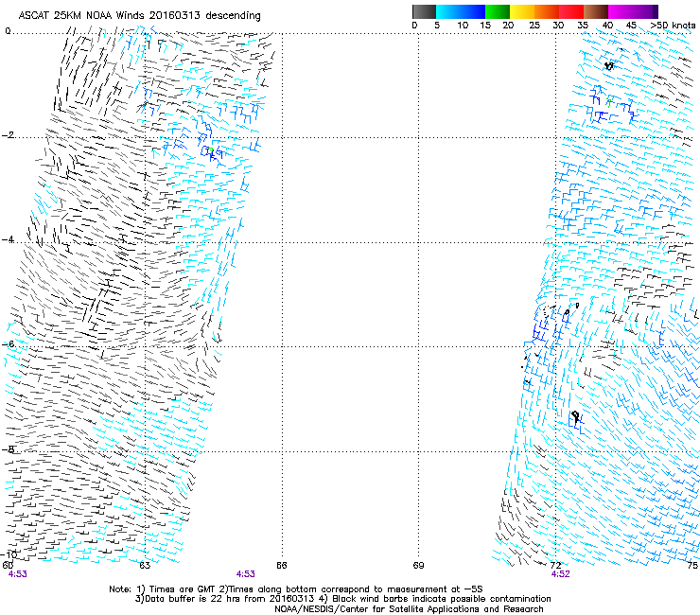Screen dimensions: 700x615
Task: Click the NOAA/NESDIS credit line
Action: [x=409, y=609]
